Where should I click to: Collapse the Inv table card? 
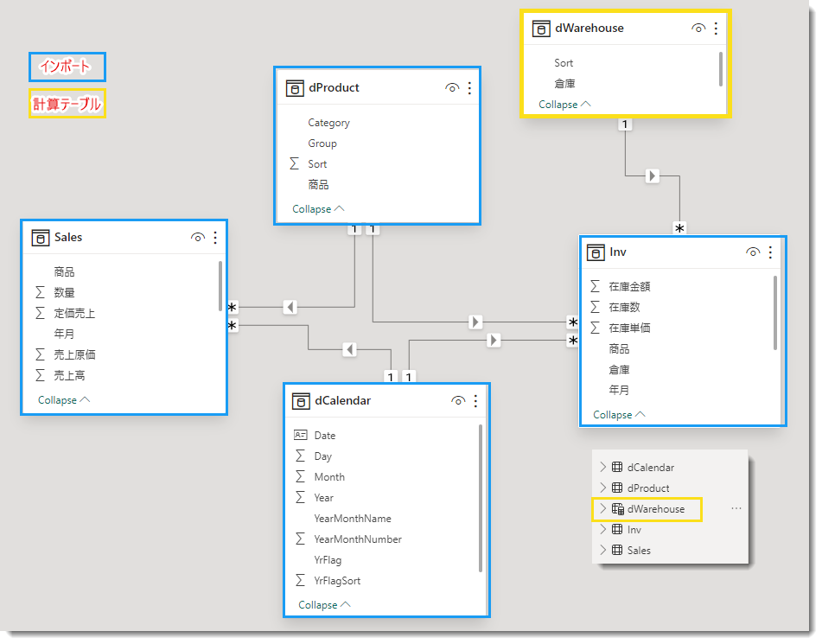619,415
